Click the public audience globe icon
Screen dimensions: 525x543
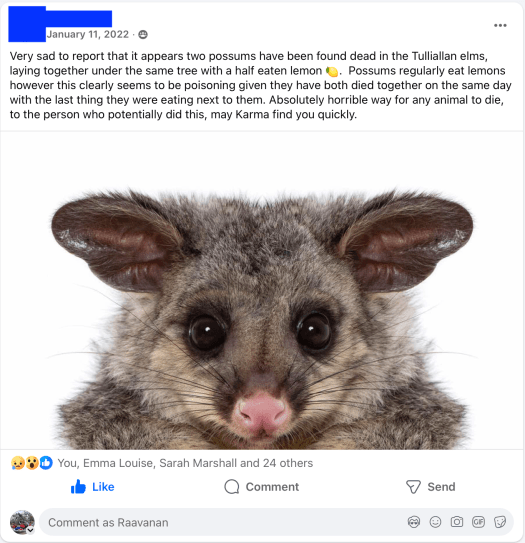coord(143,34)
